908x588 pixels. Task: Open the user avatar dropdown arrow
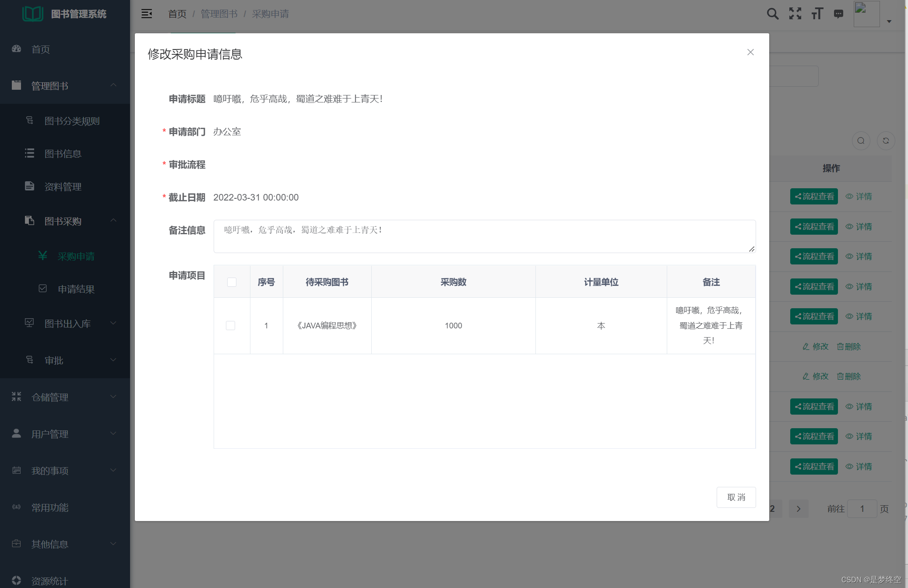[x=889, y=21]
